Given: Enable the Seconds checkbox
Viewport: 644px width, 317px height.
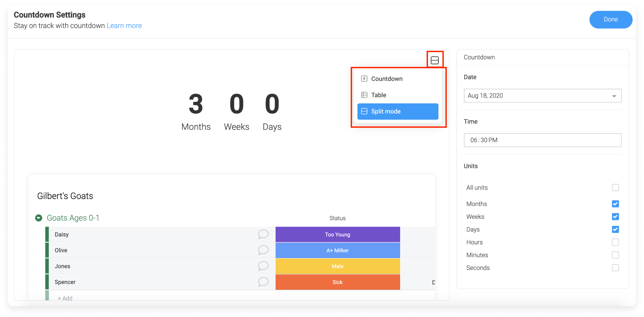Looking at the screenshot, I should tap(615, 268).
